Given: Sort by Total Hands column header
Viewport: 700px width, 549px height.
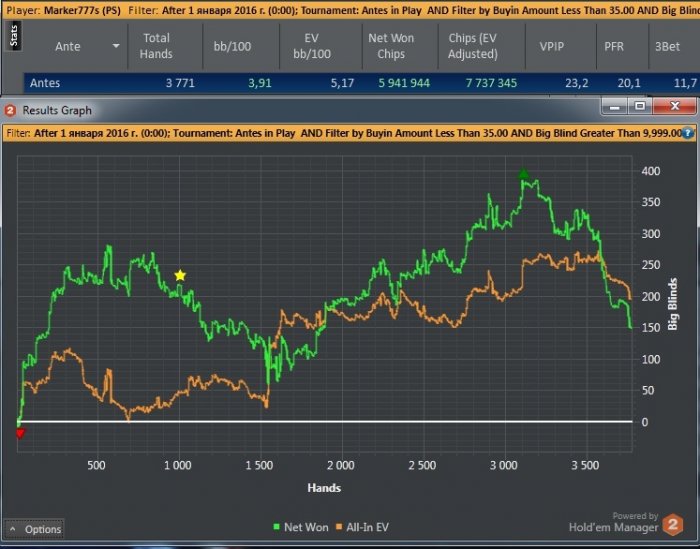Looking at the screenshot, I should (156, 46).
